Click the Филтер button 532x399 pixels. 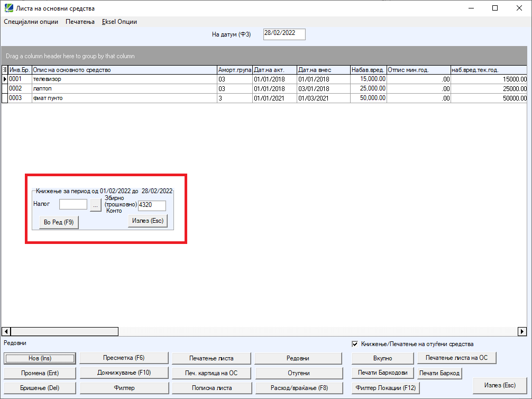(x=124, y=388)
